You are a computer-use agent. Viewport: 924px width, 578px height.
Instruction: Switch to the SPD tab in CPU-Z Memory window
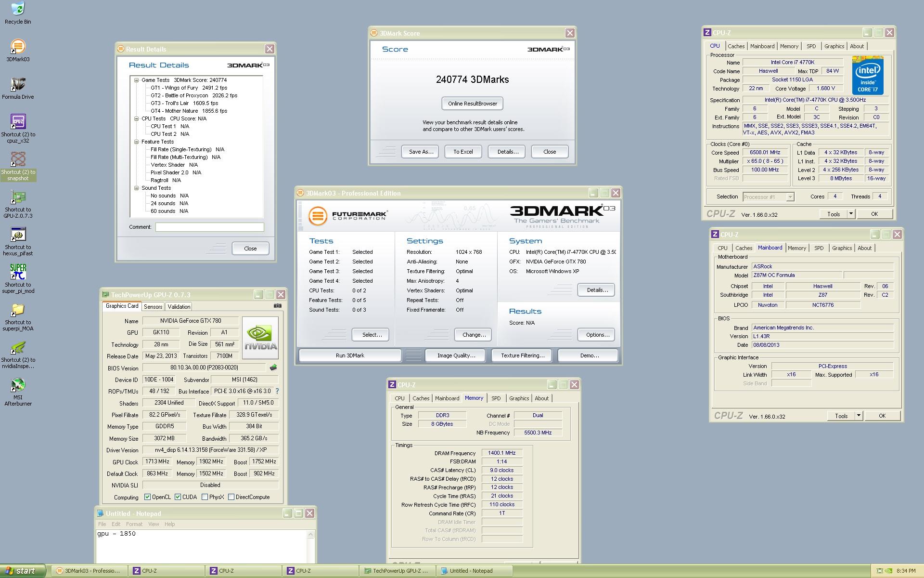tap(496, 398)
